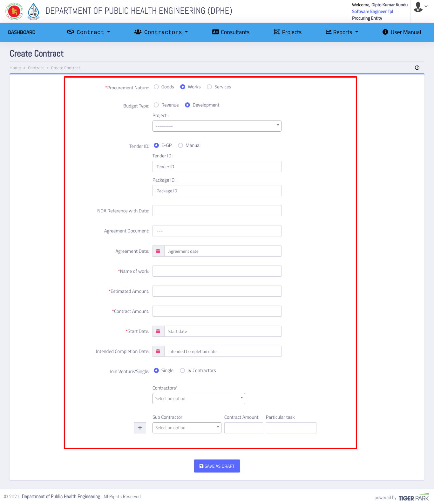Expand the Project dropdown
434x504 pixels.
pyautogui.click(x=217, y=126)
